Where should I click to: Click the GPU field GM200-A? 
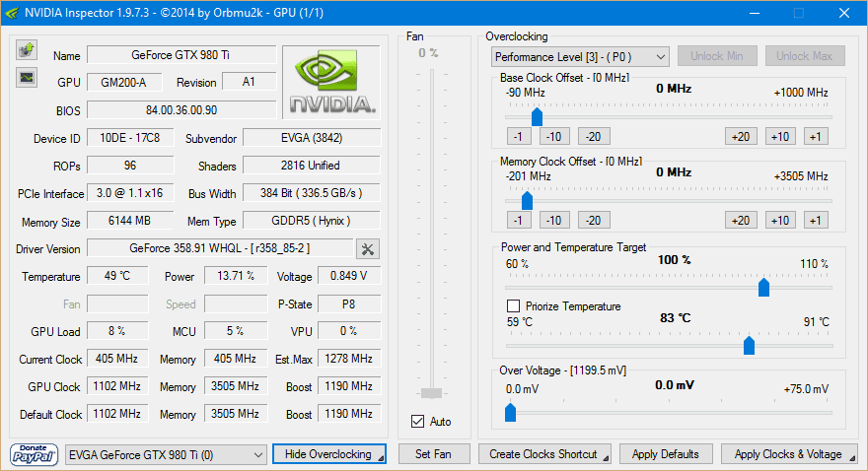tap(124, 83)
